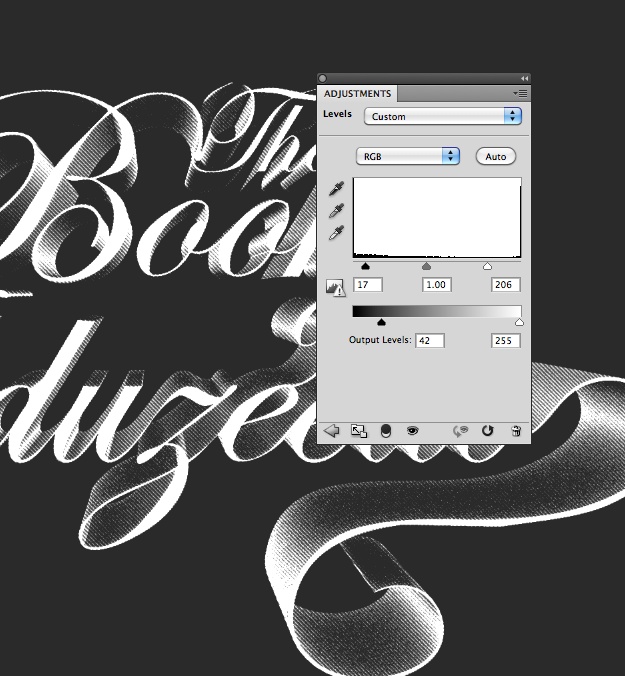The width and height of the screenshot is (625, 676).
Task: Click the output black level slider handle
Action: [381, 322]
